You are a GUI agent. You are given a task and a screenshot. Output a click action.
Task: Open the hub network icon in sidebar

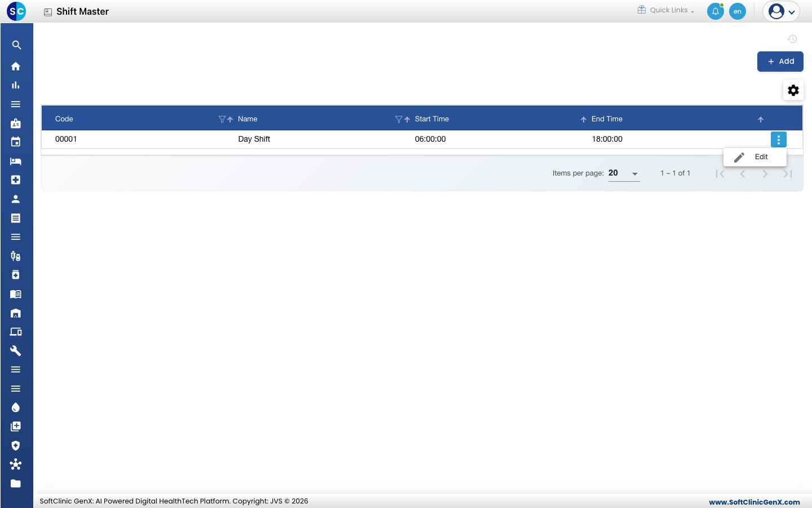point(16,465)
